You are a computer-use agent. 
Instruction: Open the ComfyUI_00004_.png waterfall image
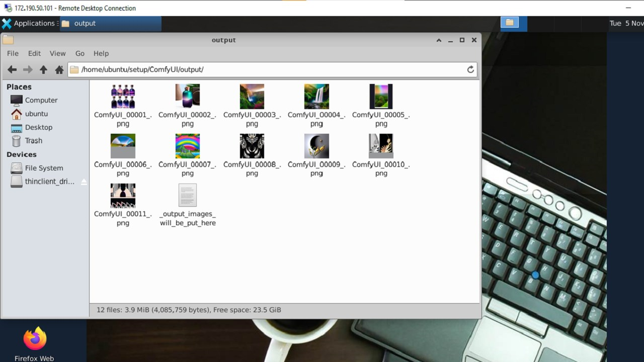click(x=316, y=96)
